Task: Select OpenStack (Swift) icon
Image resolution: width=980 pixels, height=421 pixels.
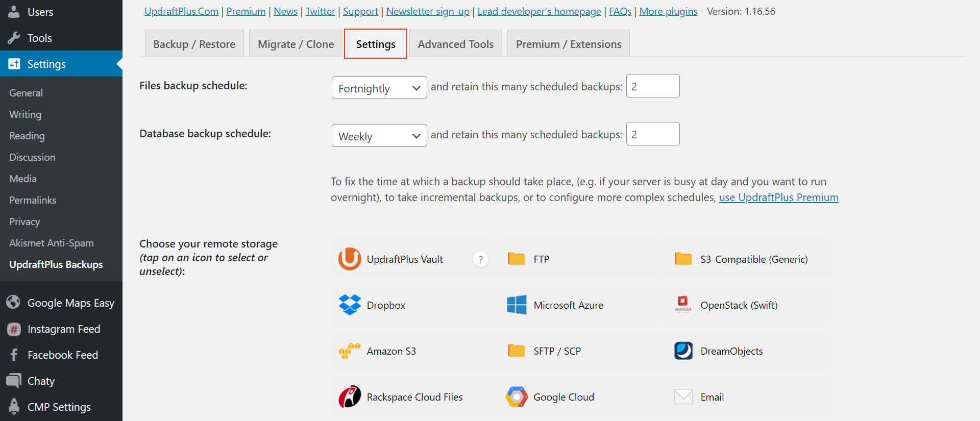Action: 683,304
